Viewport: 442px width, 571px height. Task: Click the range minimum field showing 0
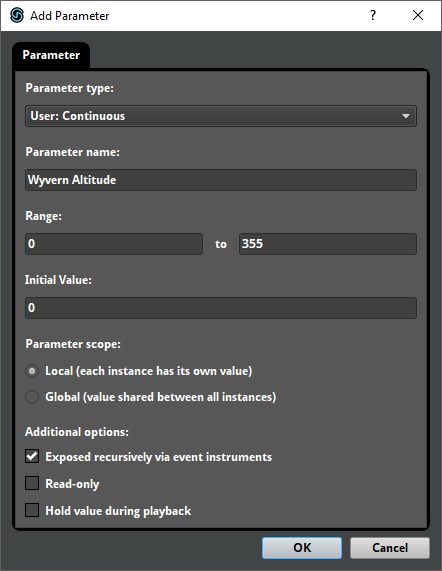coord(114,244)
